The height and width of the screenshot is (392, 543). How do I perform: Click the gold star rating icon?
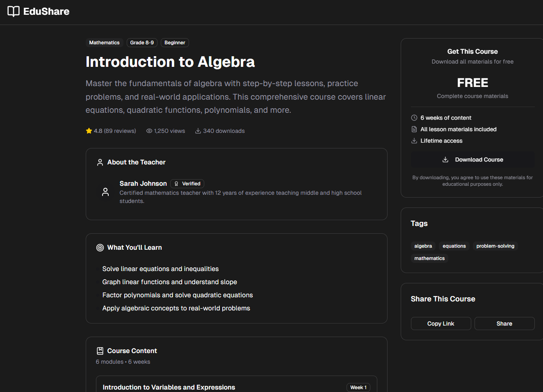pos(89,131)
